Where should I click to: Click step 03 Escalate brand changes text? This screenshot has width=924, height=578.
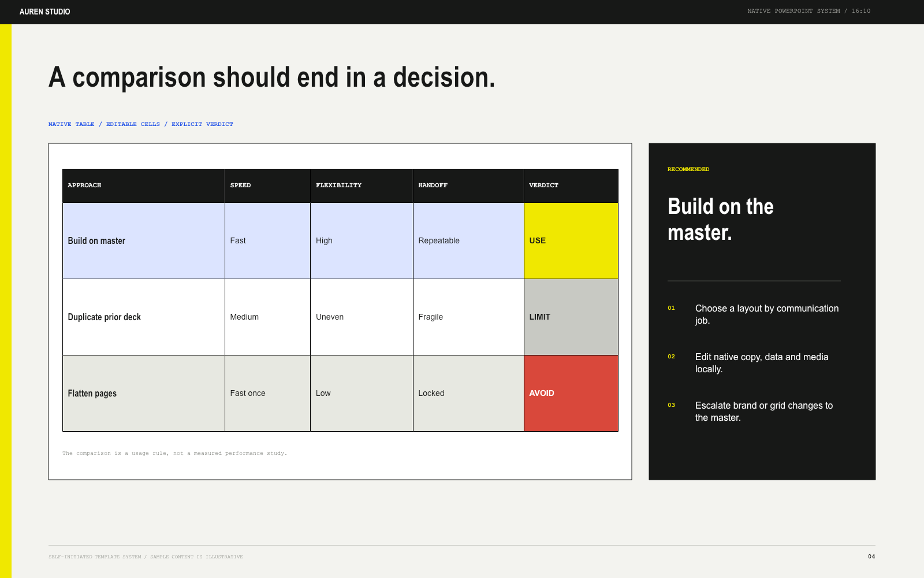[764, 412]
